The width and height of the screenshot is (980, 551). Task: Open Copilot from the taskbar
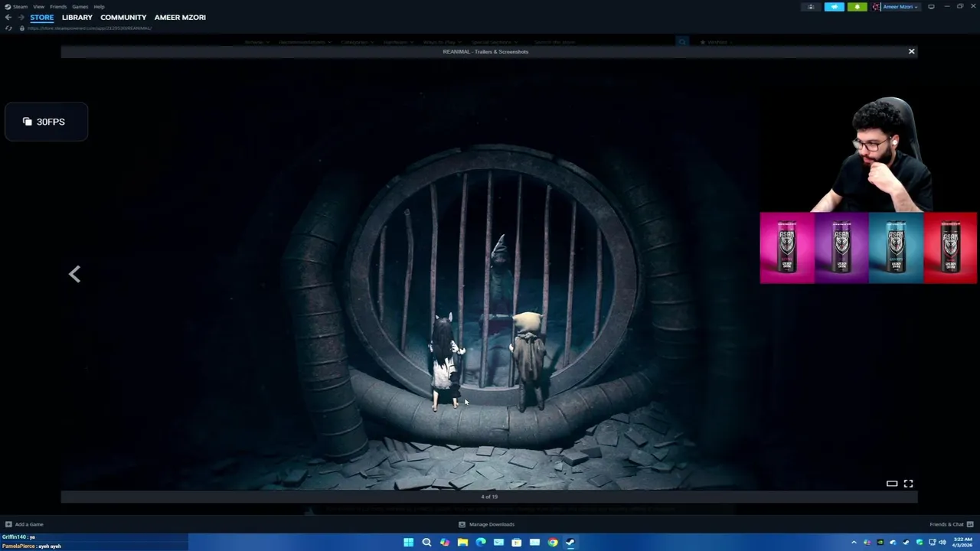[x=445, y=543]
